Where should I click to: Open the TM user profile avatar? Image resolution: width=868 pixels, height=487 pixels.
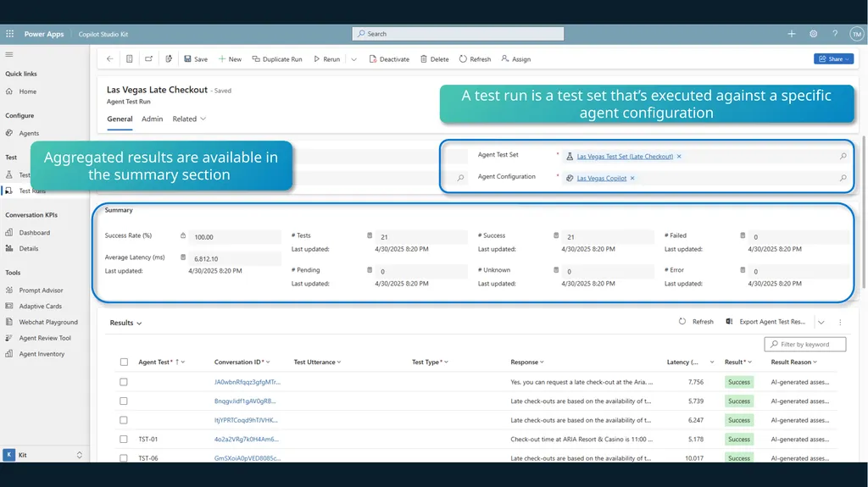pyautogui.click(x=856, y=34)
